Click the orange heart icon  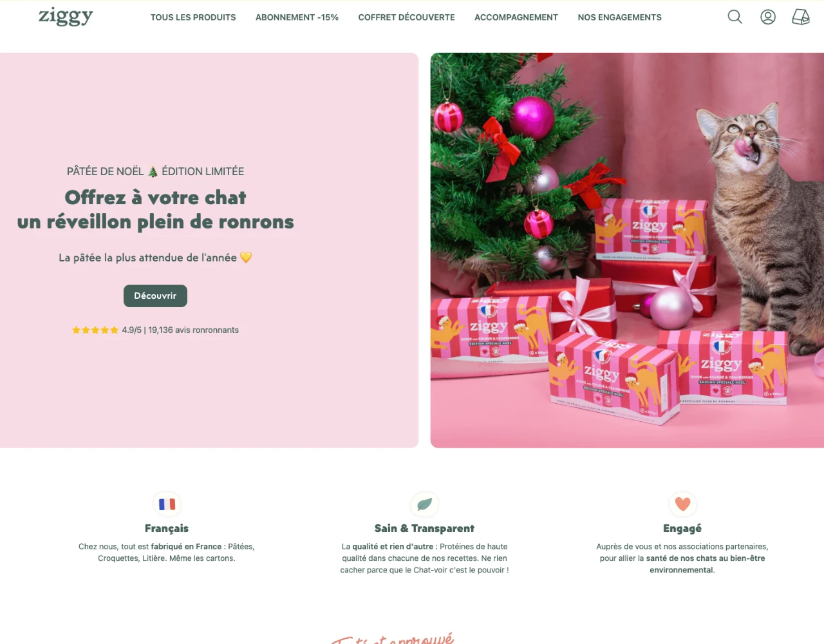682,504
